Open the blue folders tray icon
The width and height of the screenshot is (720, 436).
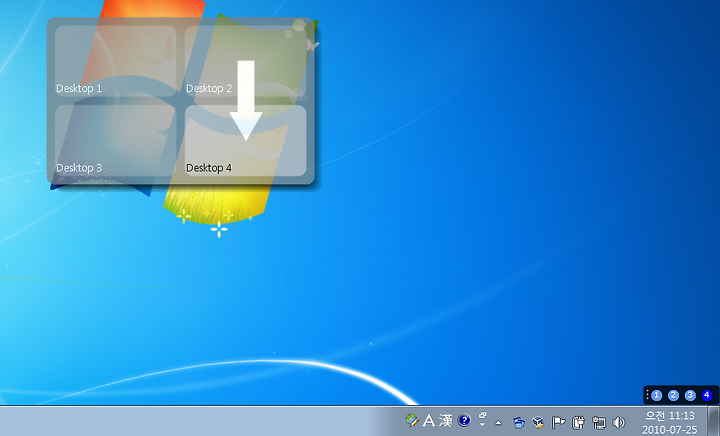(519, 422)
